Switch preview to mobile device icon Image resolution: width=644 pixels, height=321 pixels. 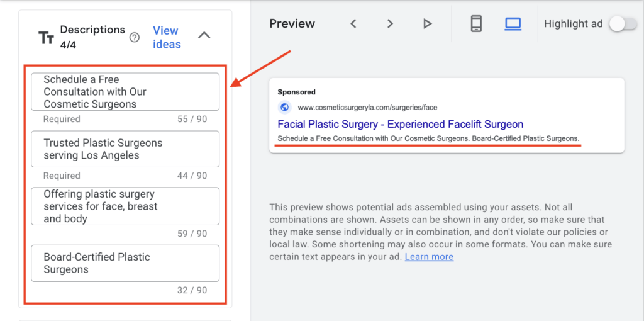click(476, 23)
